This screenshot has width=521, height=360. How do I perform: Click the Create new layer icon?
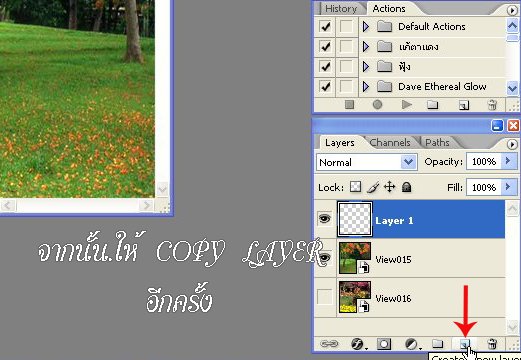click(464, 344)
